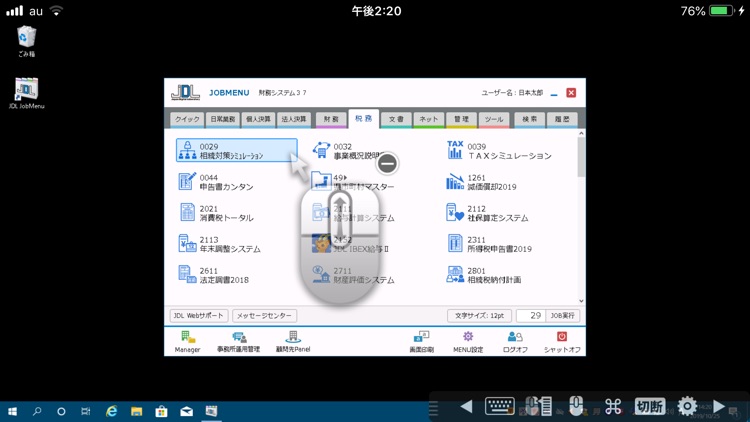Toggle the remote mouse mode icon

pos(576,406)
